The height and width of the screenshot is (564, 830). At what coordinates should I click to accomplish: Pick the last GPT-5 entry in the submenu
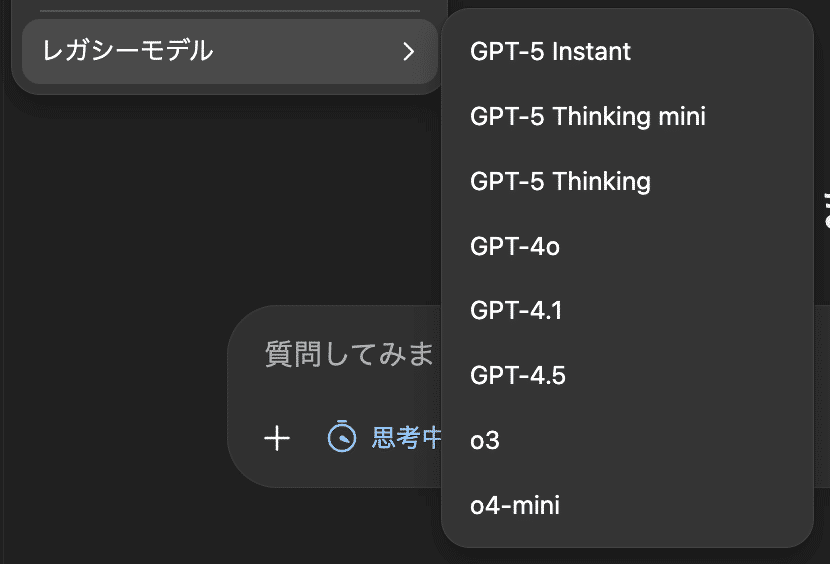[560, 181]
